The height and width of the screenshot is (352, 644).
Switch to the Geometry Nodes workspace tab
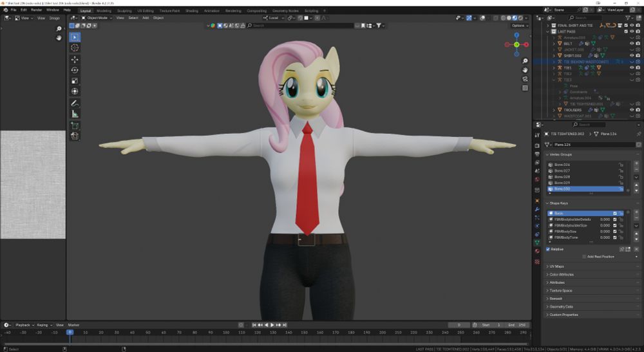[285, 11]
